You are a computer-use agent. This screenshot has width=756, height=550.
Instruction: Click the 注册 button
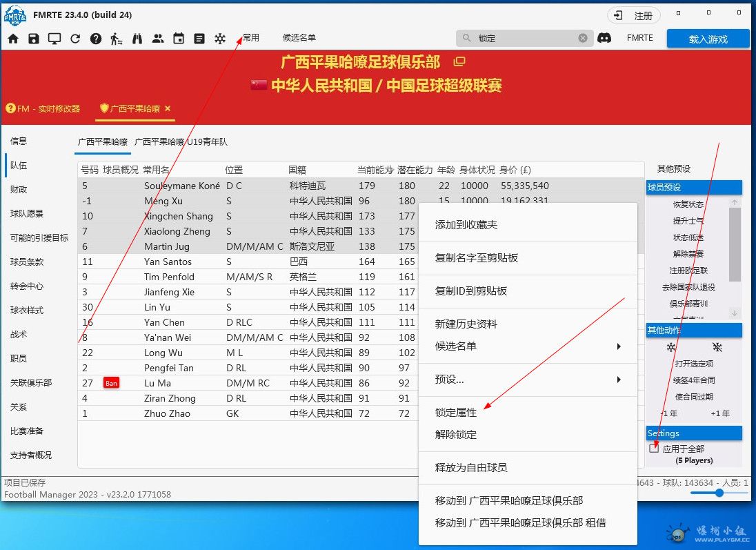(634, 15)
